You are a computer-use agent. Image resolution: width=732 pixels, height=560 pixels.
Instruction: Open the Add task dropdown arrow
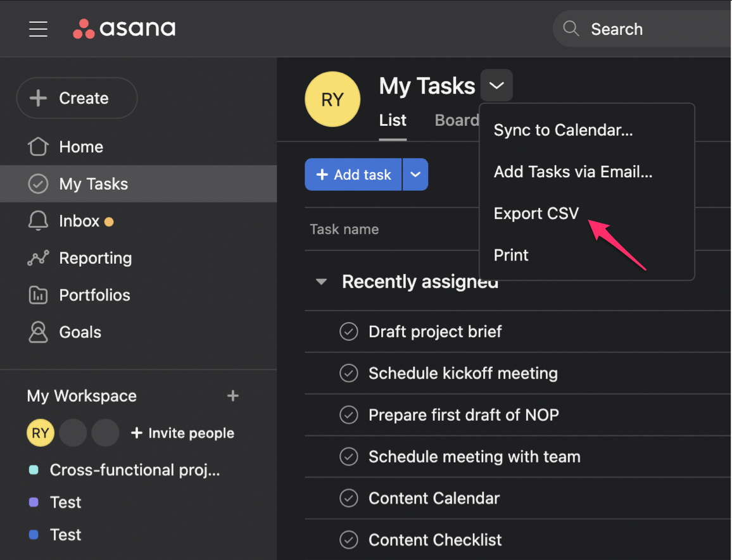pyautogui.click(x=415, y=174)
